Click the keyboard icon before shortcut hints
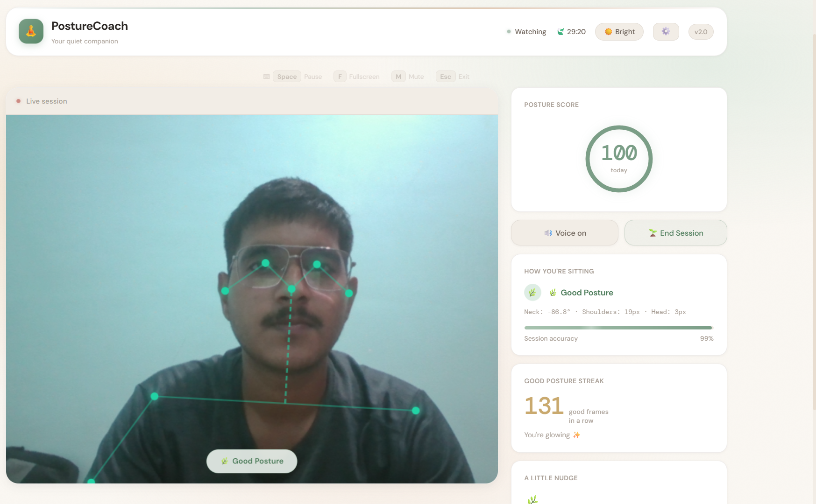The height and width of the screenshot is (504, 816). 266,76
